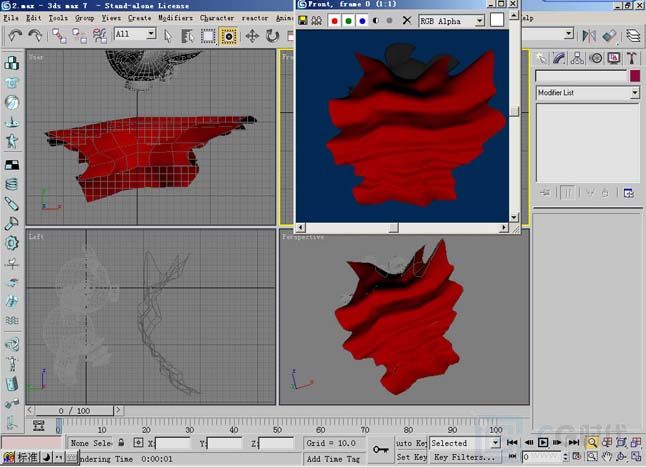Toggle the red channel in render window

click(335, 21)
